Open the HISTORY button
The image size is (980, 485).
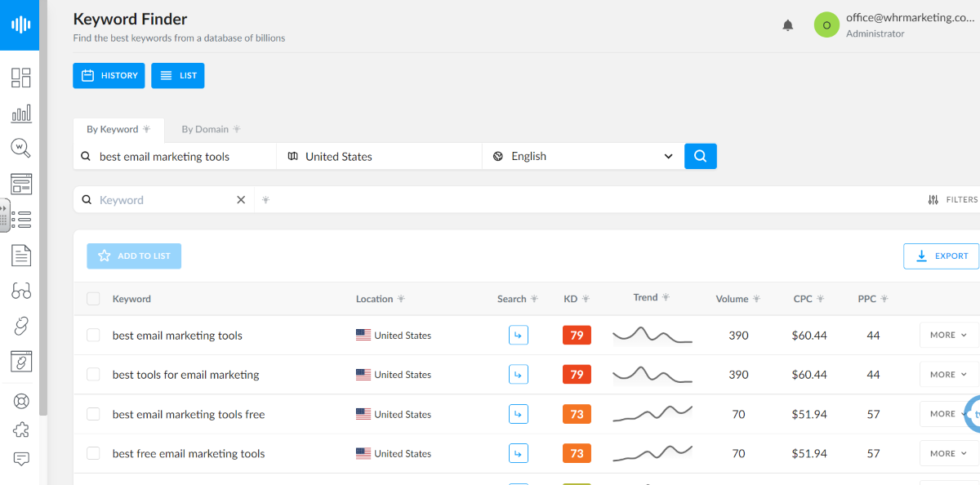point(109,75)
